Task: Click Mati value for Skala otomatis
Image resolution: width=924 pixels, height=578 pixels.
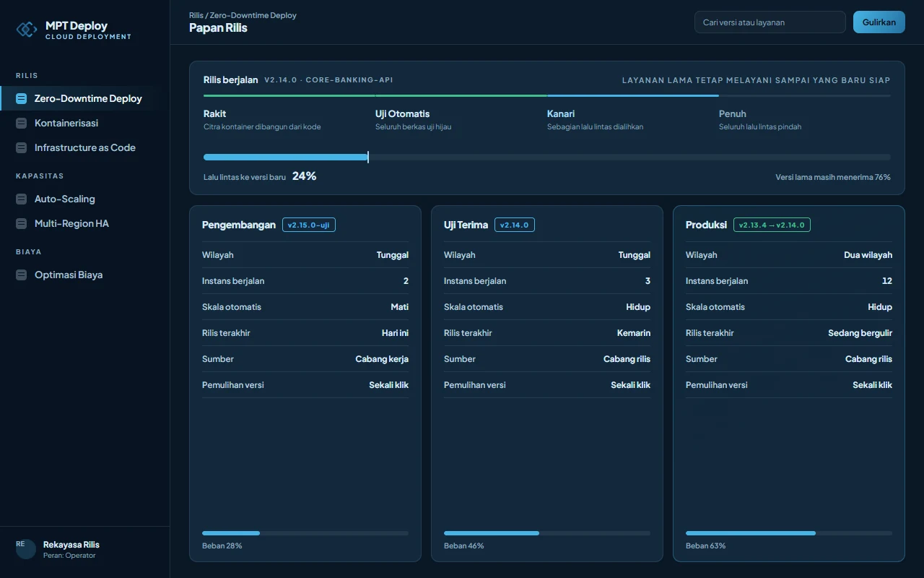Action: click(399, 307)
